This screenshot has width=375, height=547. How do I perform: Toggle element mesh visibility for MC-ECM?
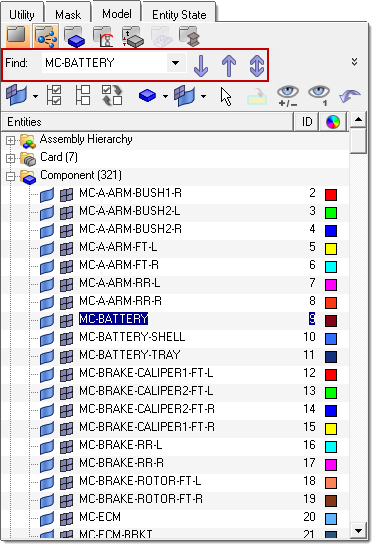coord(66,518)
